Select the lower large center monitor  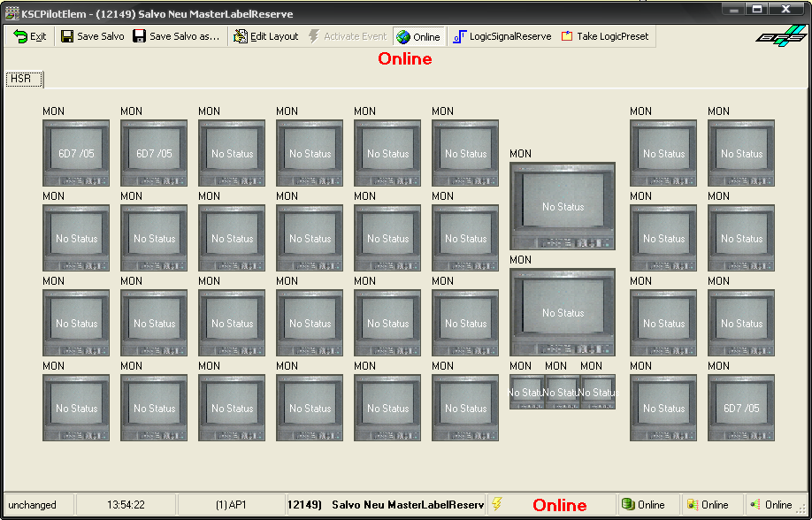click(563, 311)
